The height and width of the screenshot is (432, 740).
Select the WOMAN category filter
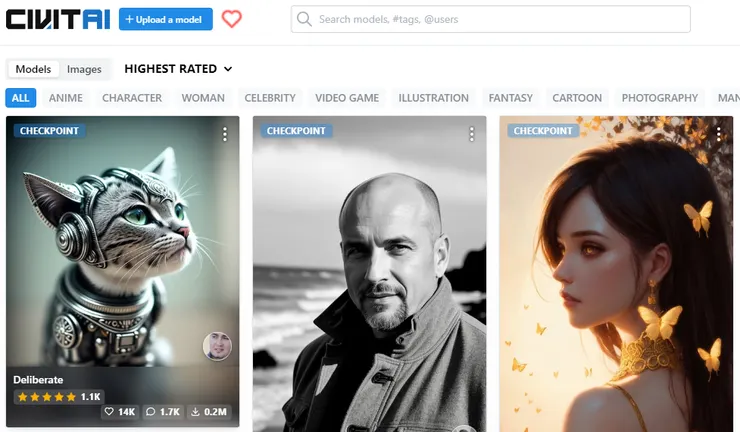click(x=203, y=98)
